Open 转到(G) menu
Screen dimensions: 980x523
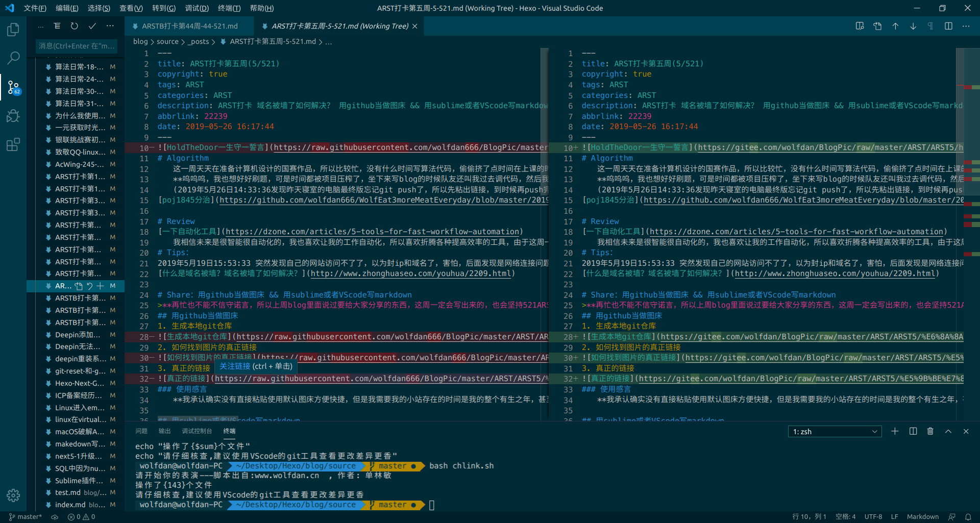tap(163, 8)
